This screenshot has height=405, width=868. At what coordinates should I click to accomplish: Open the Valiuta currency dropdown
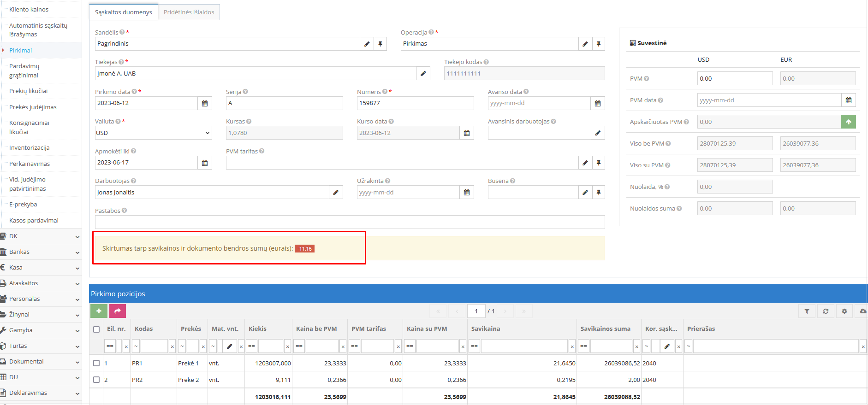pyautogui.click(x=153, y=133)
